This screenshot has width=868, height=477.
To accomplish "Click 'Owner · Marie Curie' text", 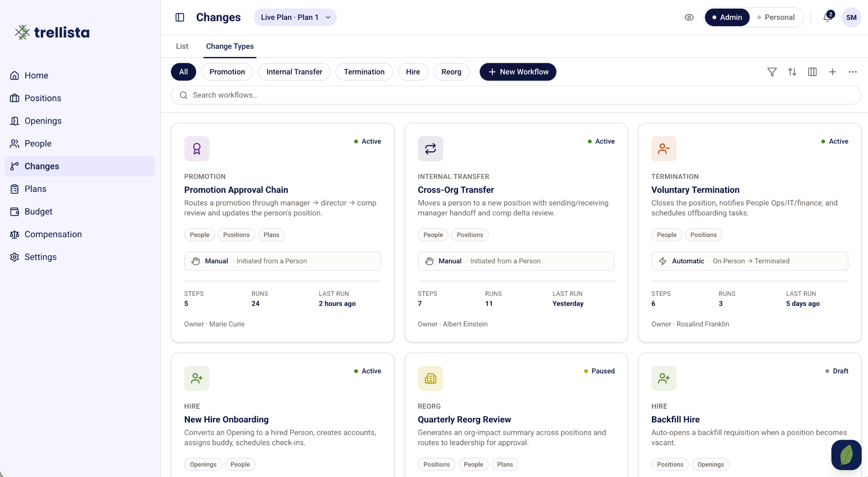I will coord(214,324).
